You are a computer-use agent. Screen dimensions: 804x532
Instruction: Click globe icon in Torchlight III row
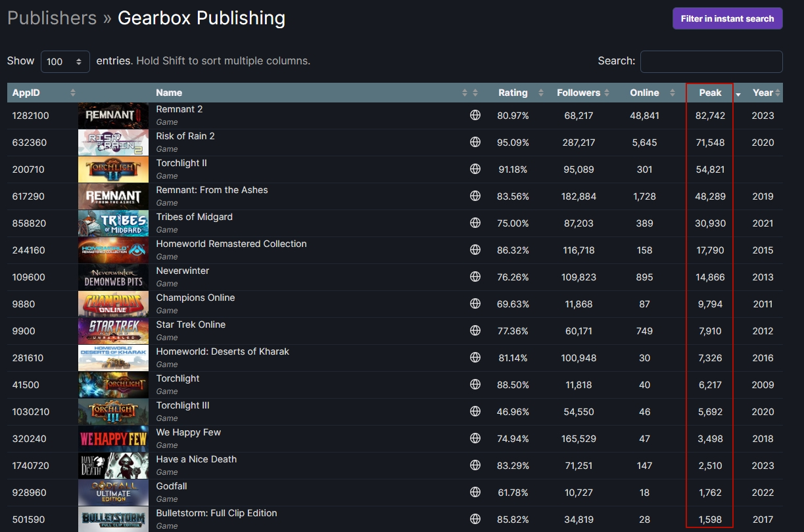pyautogui.click(x=475, y=412)
